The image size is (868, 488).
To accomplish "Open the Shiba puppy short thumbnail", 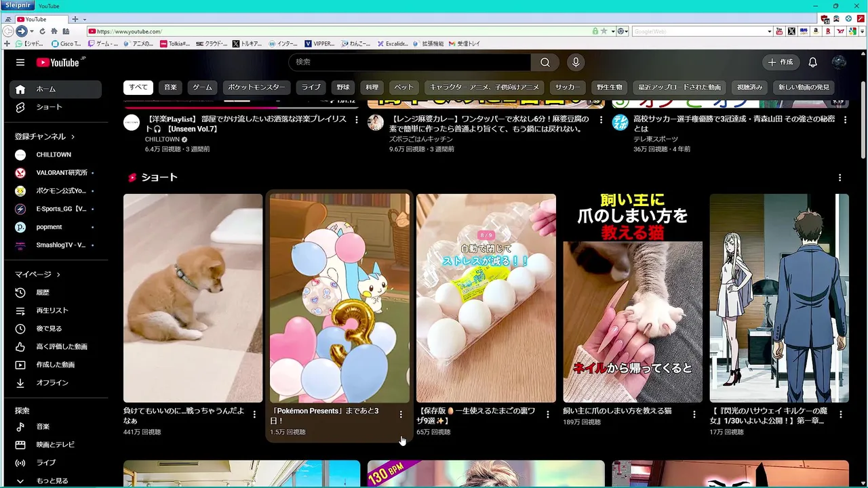I will pos(193,298).
